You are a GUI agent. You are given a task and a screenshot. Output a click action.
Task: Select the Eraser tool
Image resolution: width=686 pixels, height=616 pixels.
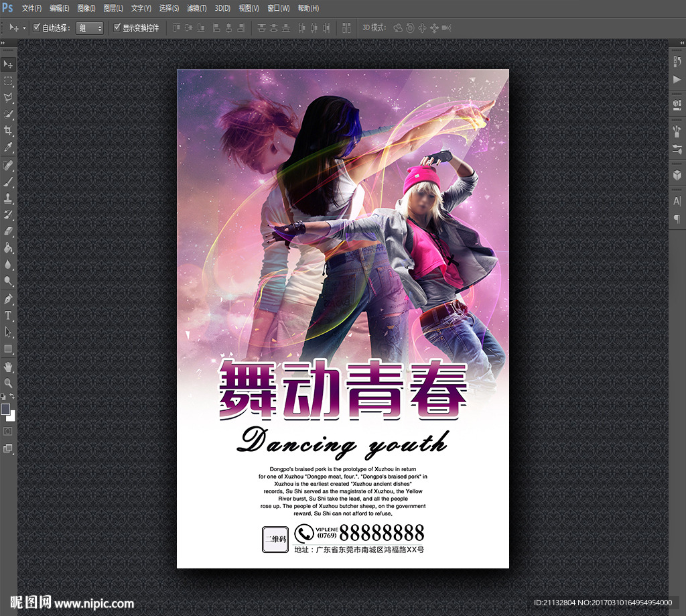8,231
